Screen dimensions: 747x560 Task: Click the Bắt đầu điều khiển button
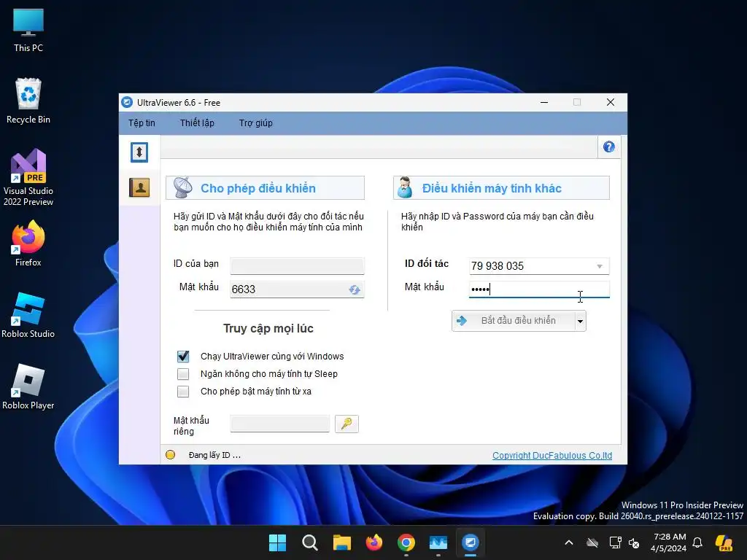[x=514, y=321]
